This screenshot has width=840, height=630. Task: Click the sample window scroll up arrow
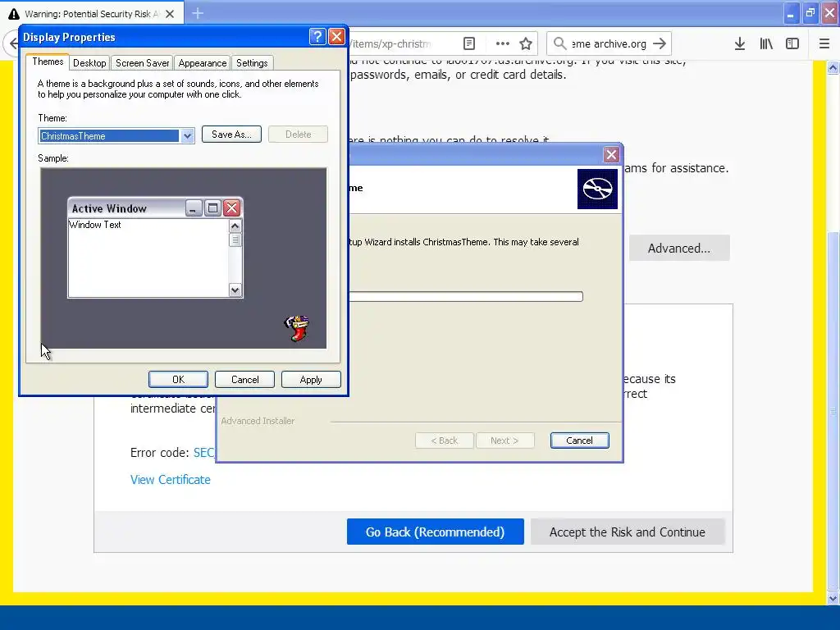[235, 226]
